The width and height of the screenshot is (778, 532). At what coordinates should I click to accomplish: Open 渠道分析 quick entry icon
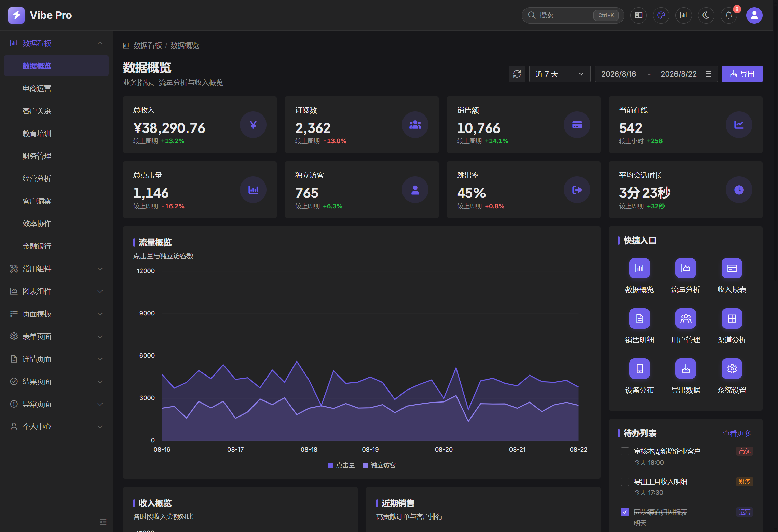coord(732,318)
